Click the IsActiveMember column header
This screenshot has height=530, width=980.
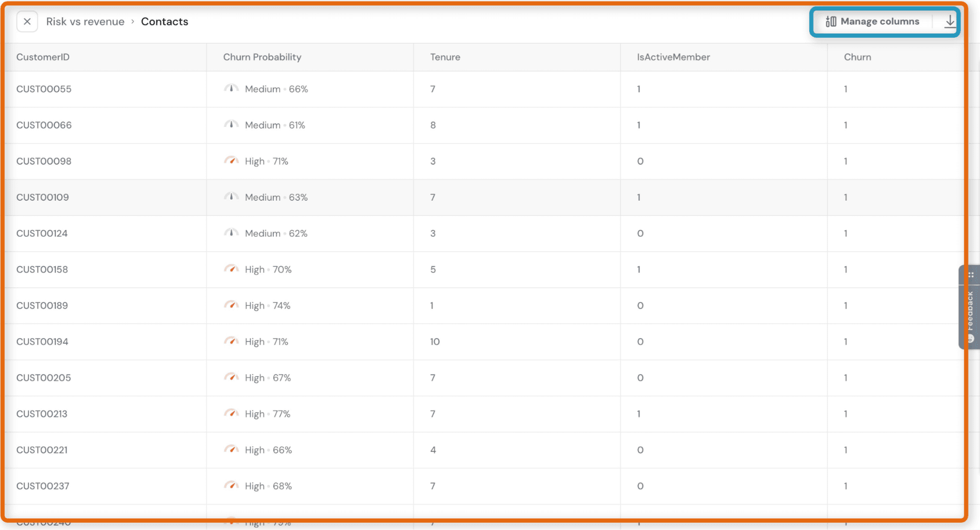coord(673,57)
